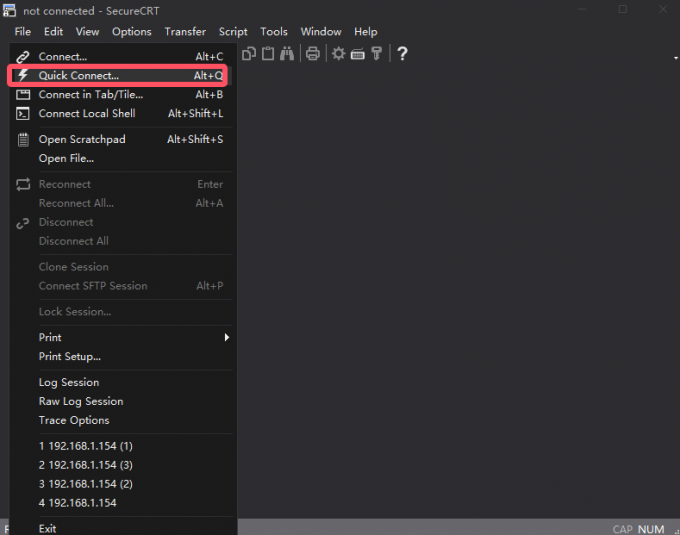Image resolution: width=680 pixels, height=535 pixels.
Task: Open recent session 2 192.168.1.154 (3)
Action: point(121,465)
